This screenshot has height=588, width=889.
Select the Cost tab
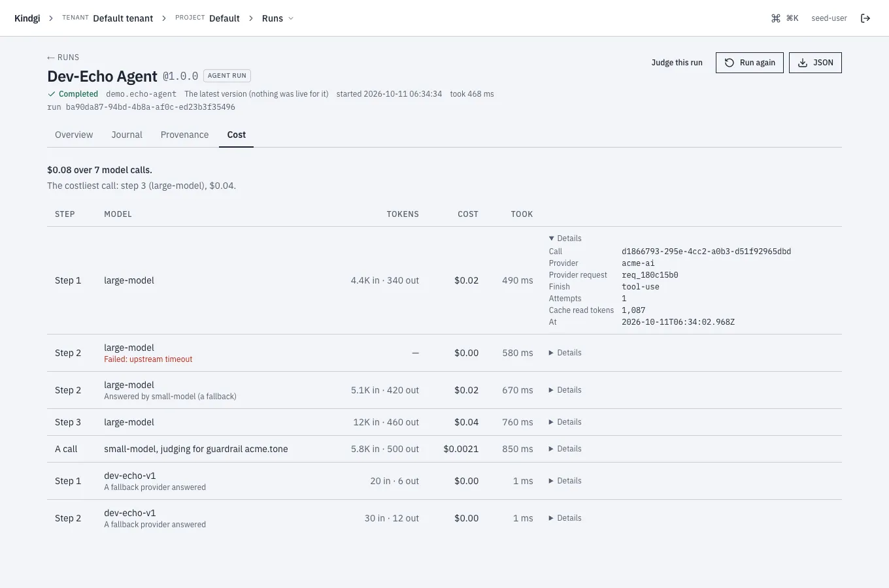(237, 135)
